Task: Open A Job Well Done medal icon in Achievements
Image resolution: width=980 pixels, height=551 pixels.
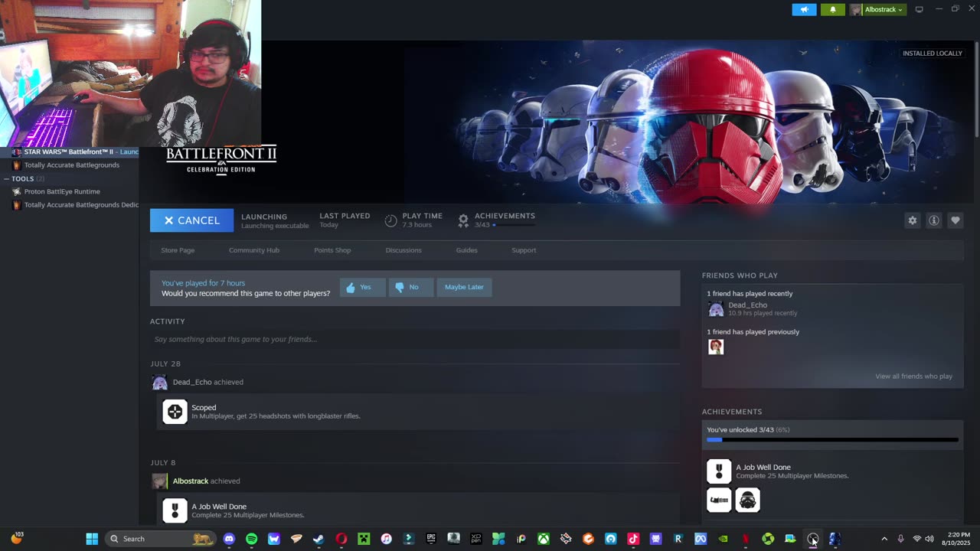Action: click(x=719, y=471)
